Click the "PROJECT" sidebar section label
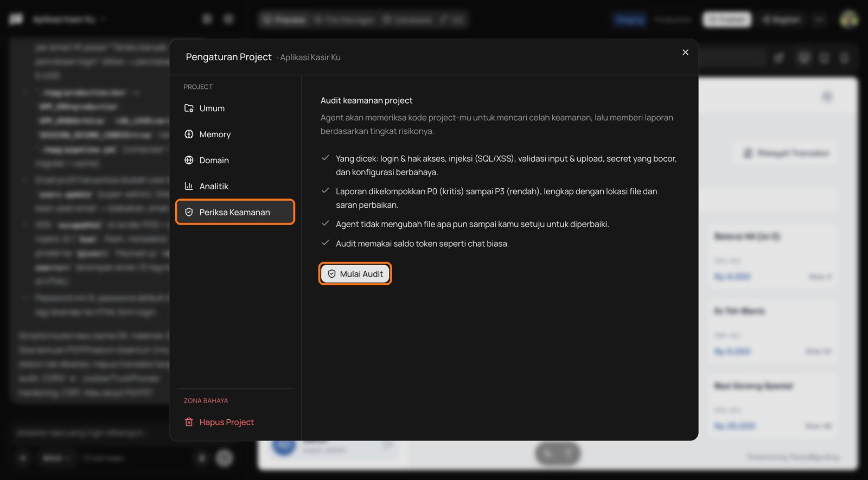This screenshot has height=480, width=868. pyautogui.click(x=198, y=87)
